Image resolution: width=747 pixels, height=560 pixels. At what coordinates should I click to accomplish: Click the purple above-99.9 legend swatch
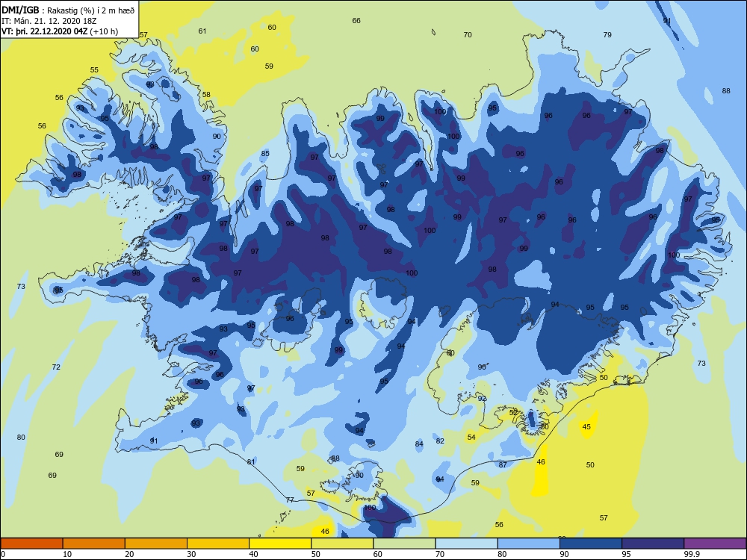tap(715, 544)
